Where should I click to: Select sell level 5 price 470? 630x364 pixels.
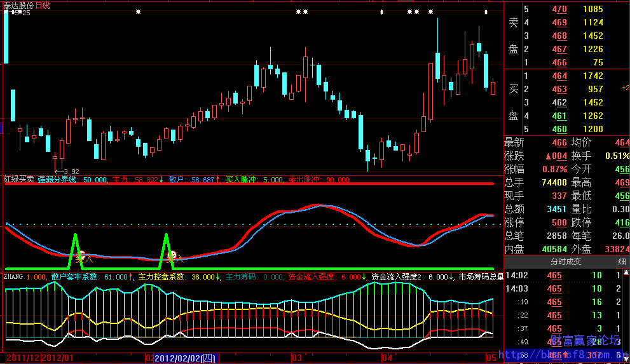[559, 10]
